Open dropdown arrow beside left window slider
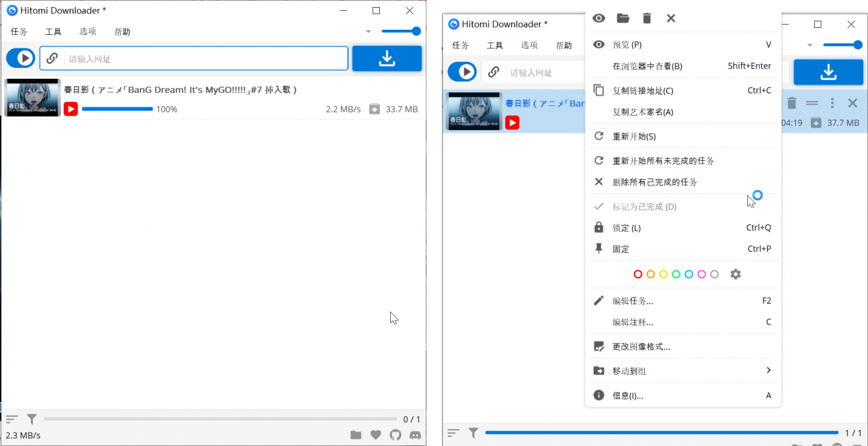This screenshot has height=446, width=868. (368, 32)
